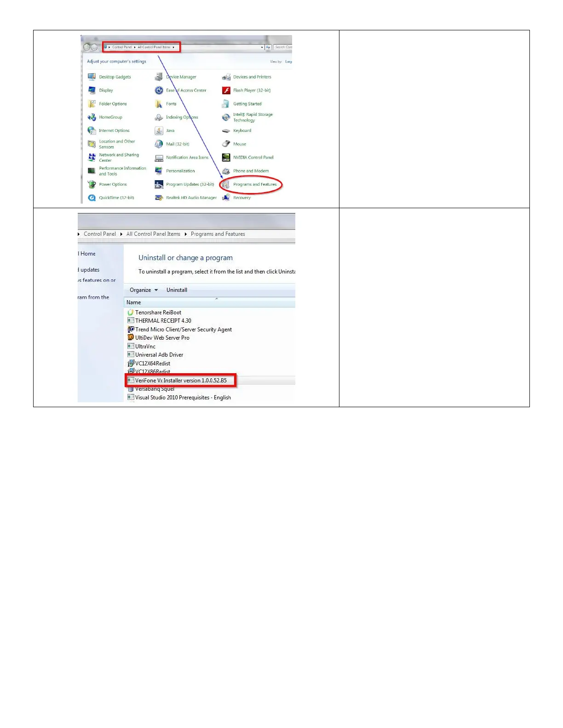Select the 'Universal Adb Driver' row
This screenshot has height=728, width=563.
click(x=159, y=355)
